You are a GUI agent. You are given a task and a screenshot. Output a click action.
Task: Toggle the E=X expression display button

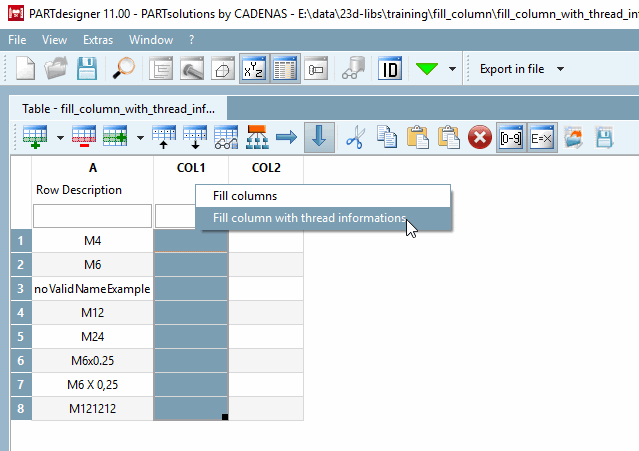coord(542,138)
